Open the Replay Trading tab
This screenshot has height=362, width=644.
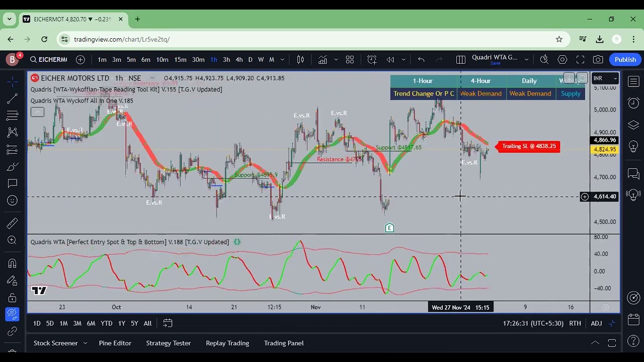[x=227, y=343]
